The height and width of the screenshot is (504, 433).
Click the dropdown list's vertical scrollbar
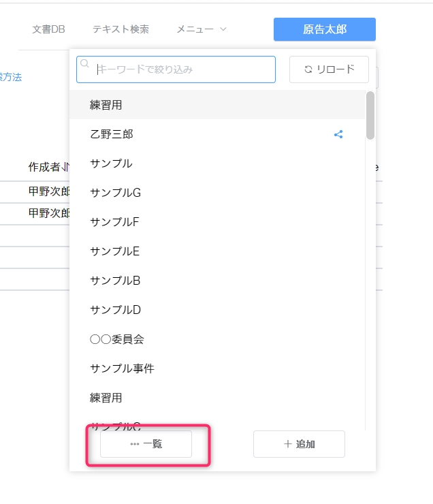point(370,116)
